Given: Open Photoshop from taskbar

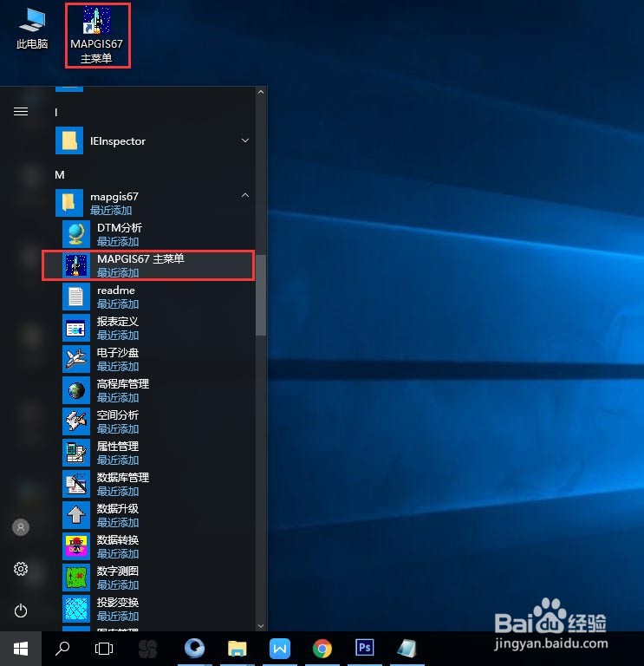Looking at the screenshot, I should point(365,648).
